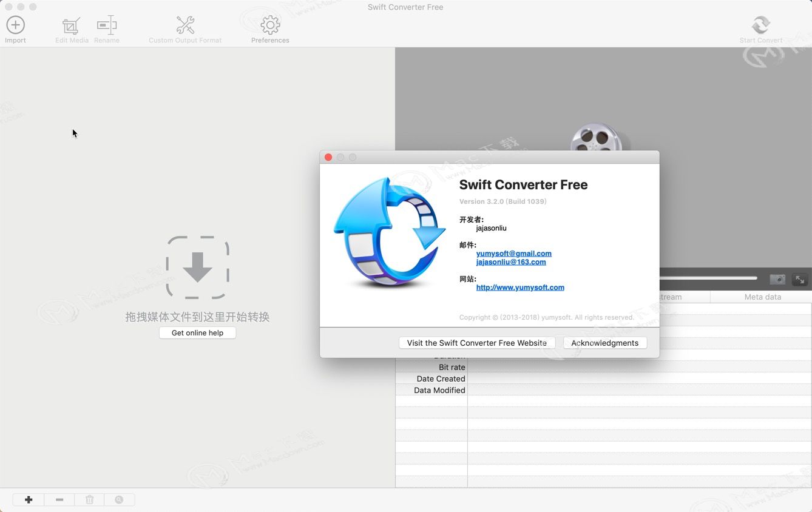Select the Date Created row
812x512 pixels.
coord(603,379)
